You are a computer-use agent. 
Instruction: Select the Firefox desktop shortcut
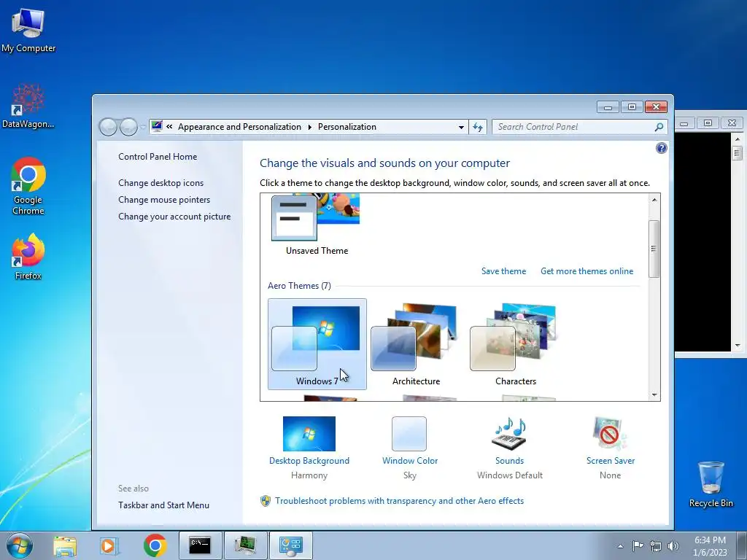pyautogui.click(x=28, y=257)
